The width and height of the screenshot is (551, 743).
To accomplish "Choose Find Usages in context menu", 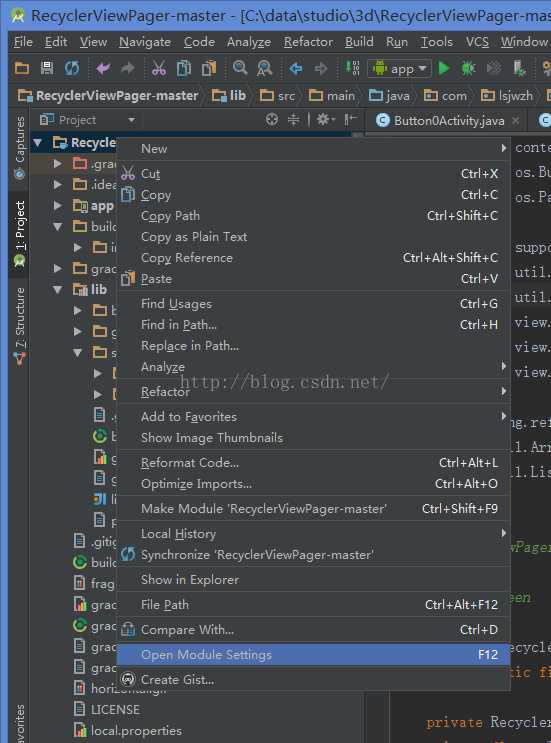I will [313, 304].
